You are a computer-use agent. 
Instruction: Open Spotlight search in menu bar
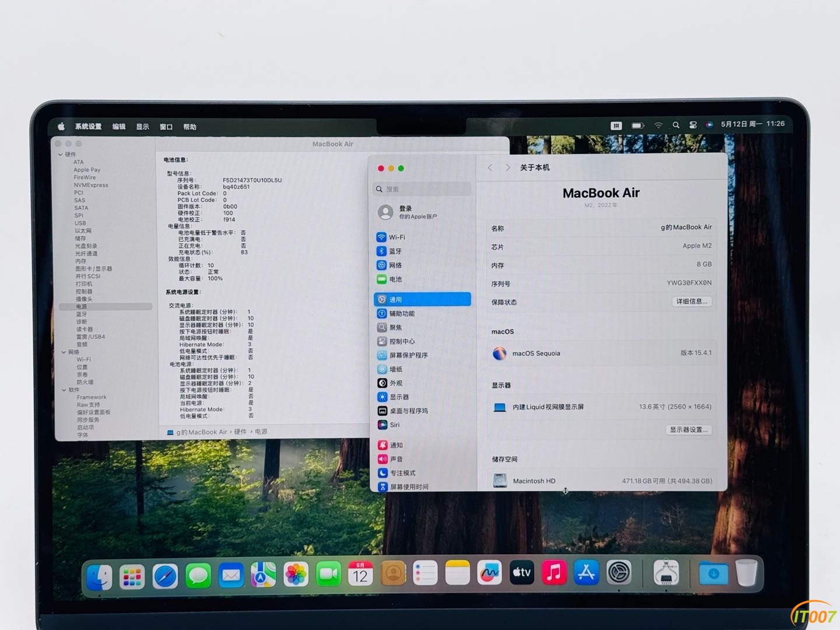point(675,125)
